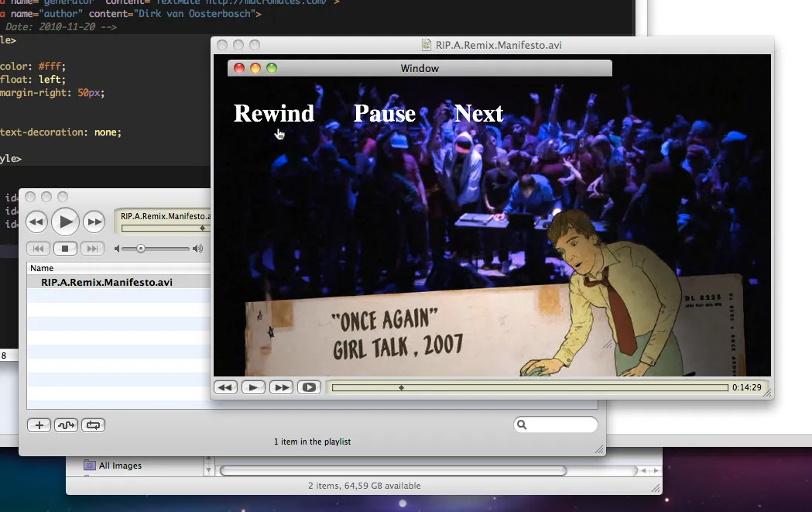Click the track title in controller display
The width and height of the screenshot is (812, 512).
(165, 216)
